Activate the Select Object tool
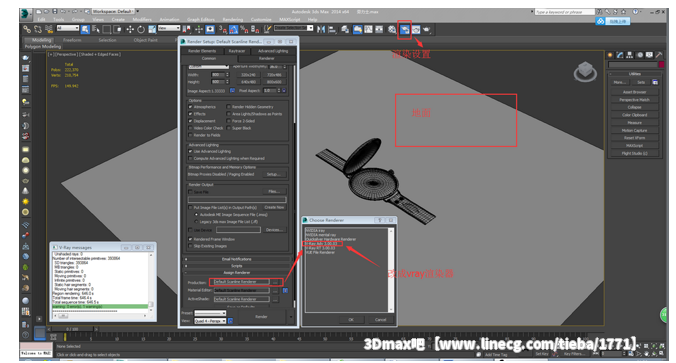This screenshot has height=363, width=676. tap(85, 29)
